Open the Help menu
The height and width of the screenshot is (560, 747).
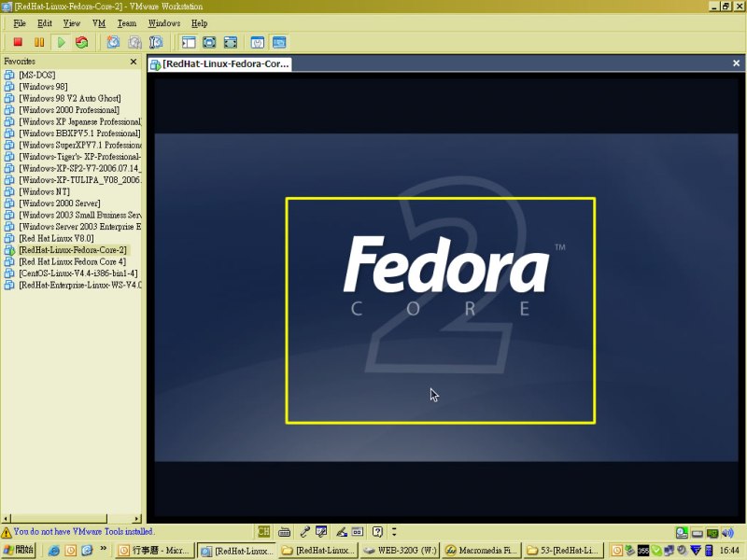tap(199, 23)
